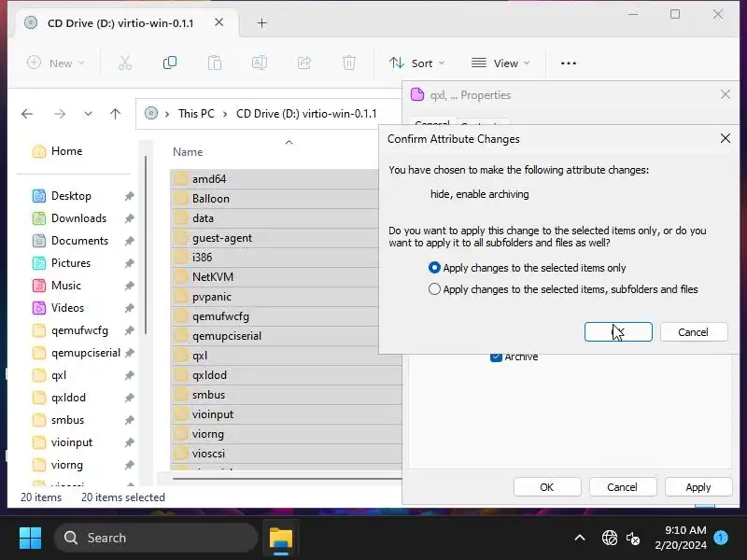Click the clock showing 9:10 AM
The width and height of the screenshot is (747, 560).
click(685, 530)
